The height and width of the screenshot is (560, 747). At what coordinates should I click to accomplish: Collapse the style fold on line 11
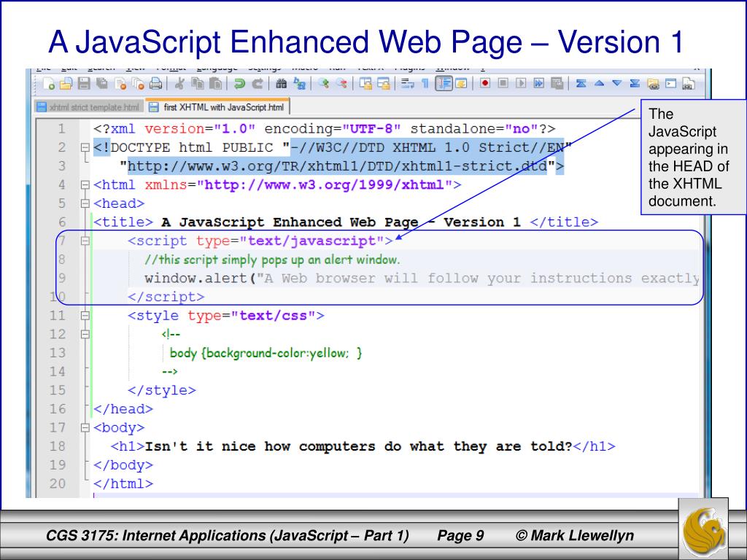click(85, 316)
